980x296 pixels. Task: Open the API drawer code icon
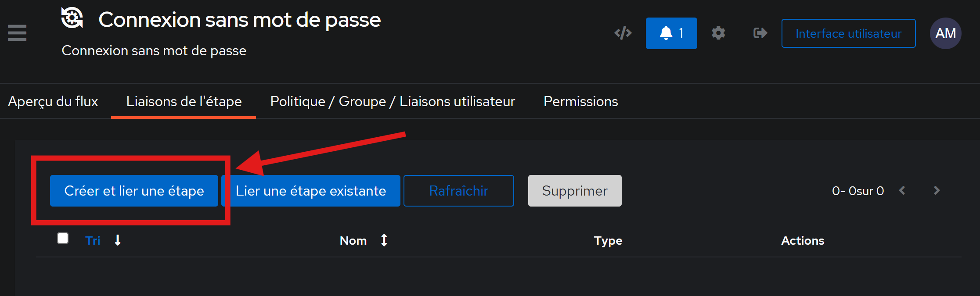tap(623, 33)
